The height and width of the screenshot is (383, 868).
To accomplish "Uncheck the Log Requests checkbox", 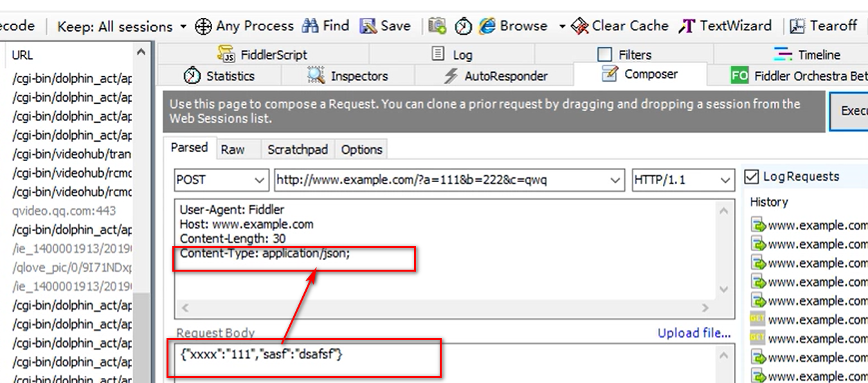I will 751,177.
